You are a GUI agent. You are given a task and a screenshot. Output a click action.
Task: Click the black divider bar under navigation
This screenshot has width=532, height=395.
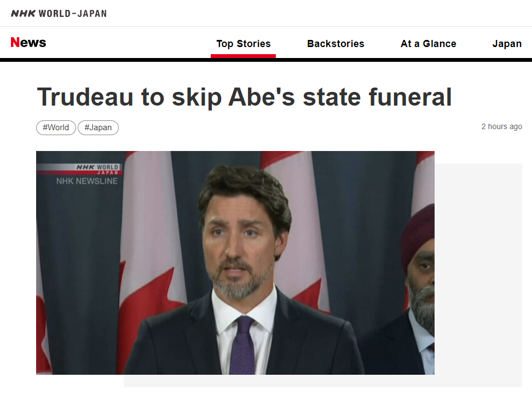click(x=266, y=60)
